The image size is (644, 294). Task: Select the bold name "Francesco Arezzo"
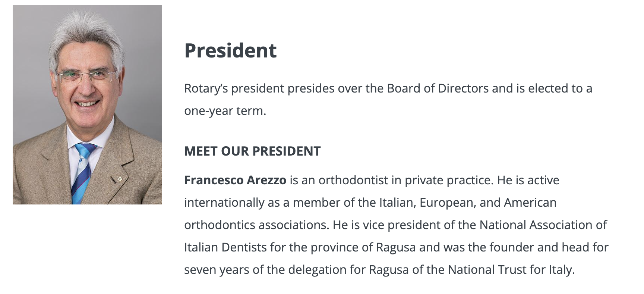click(x=235, y=180)
